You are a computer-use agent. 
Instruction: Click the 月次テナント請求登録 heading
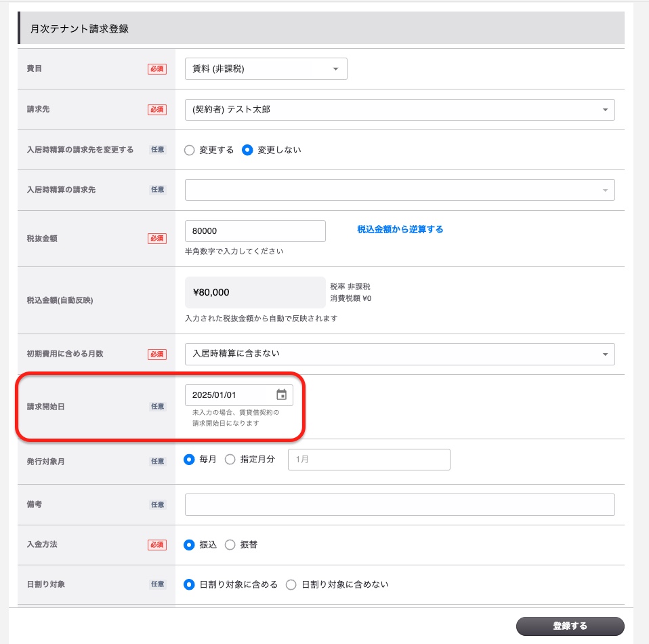[x=79, y=29]
